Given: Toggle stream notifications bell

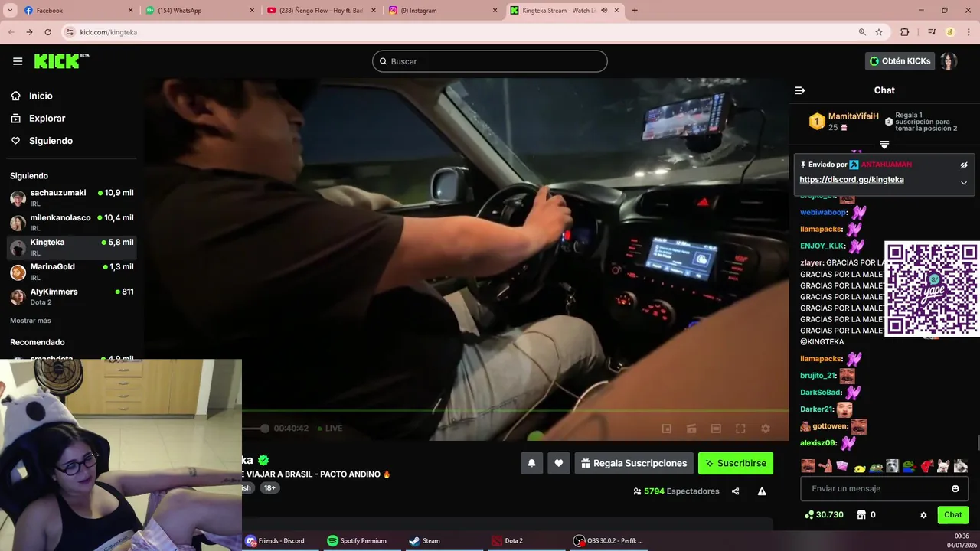Looking at the screenshot, I should point(531,463).
